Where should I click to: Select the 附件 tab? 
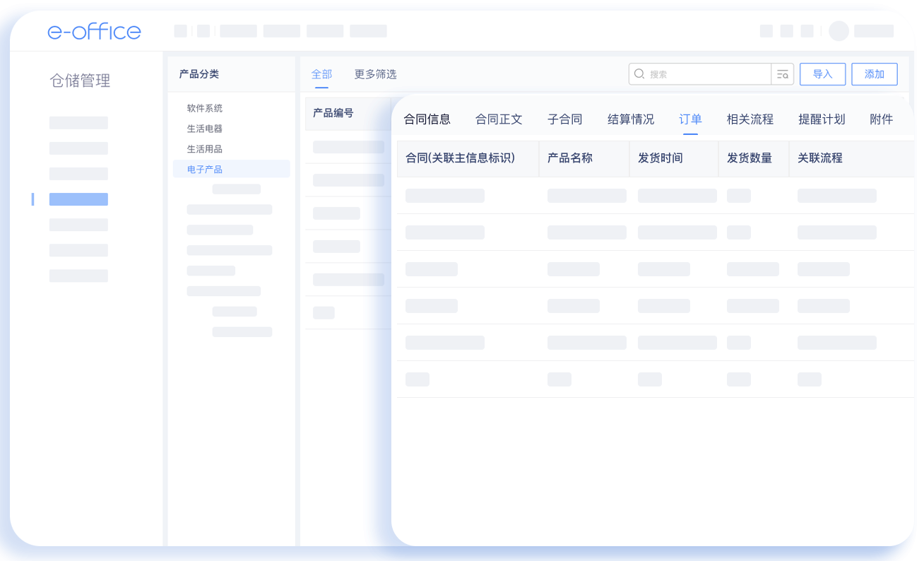point(882,119)
